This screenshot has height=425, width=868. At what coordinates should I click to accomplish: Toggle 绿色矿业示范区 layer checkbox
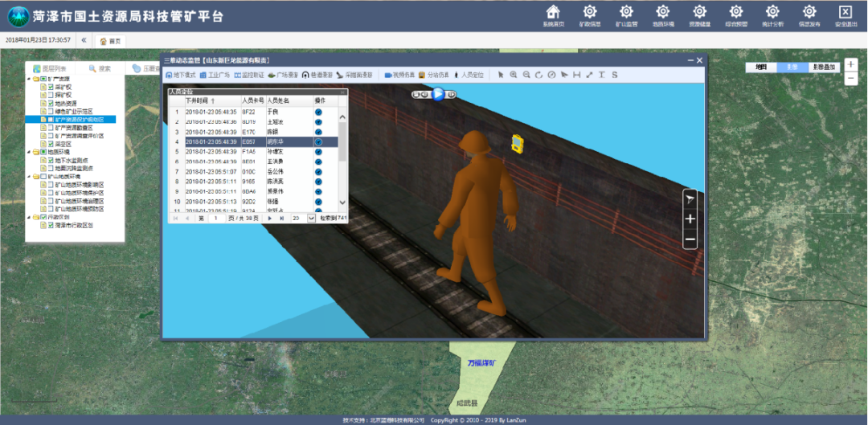[x=51, y=111]
